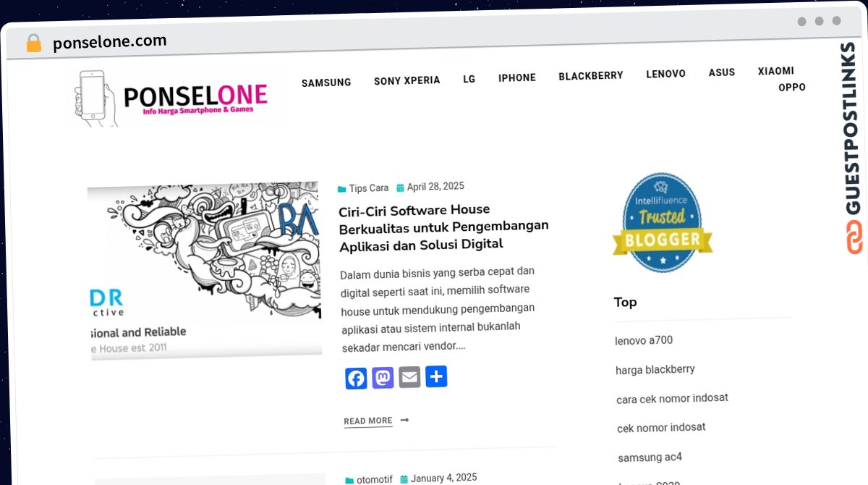Open the Ciri-Ciri Software House article title
Viewport: 868px width, 485px height.
coord(443,227)
